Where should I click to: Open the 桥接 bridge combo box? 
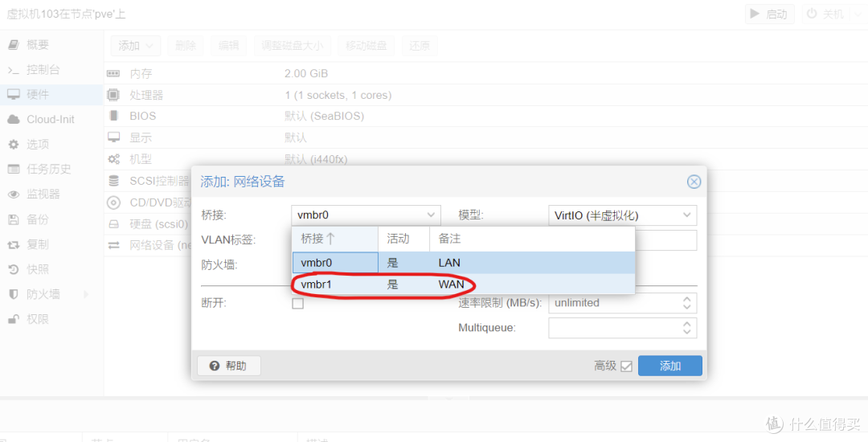pos(366,215)
